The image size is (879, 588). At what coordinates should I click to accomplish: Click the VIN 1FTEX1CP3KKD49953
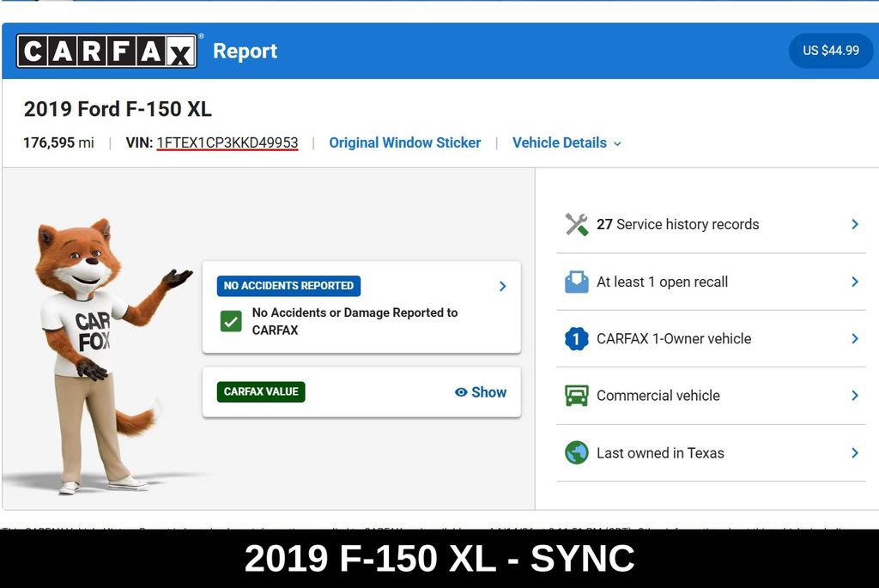coord(227,143)
